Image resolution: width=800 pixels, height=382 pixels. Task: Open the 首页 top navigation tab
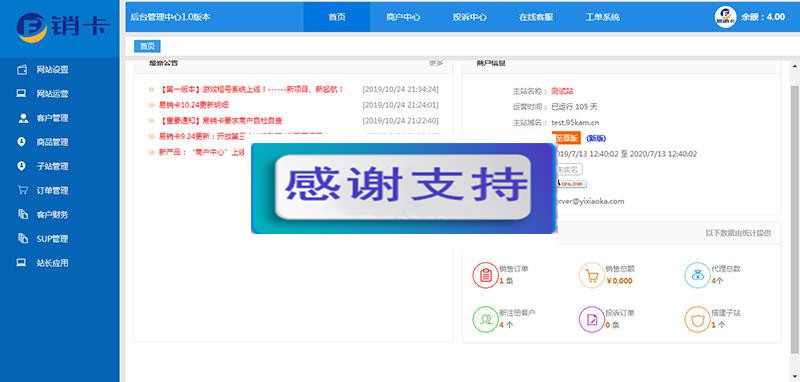(337, 17)
